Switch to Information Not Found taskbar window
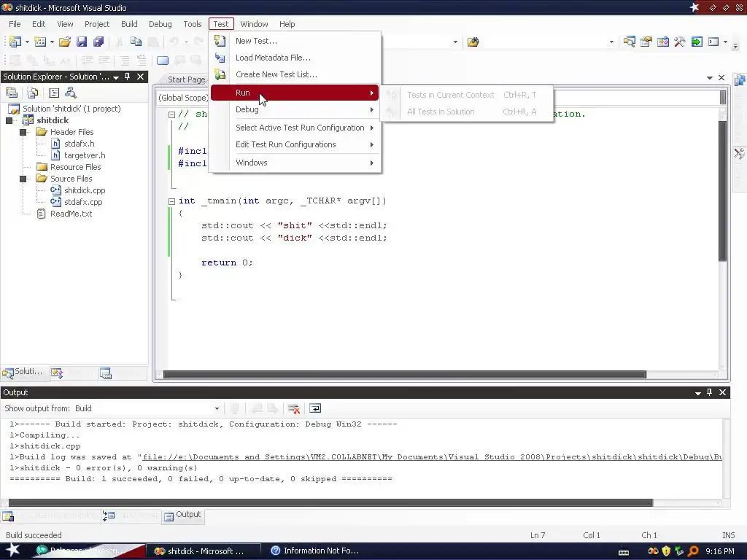Screen dimensions: 747x560 [314, 551]
